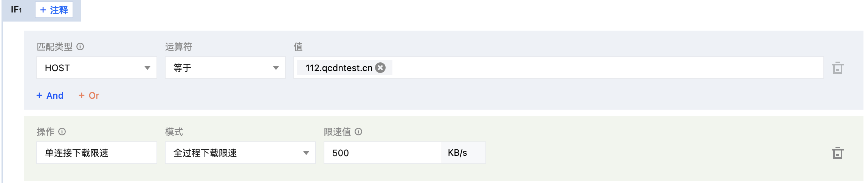Viewport: 868px width, 183px height.
Task: Delete the HOST match condition row
Action: [x=837, y=68]
